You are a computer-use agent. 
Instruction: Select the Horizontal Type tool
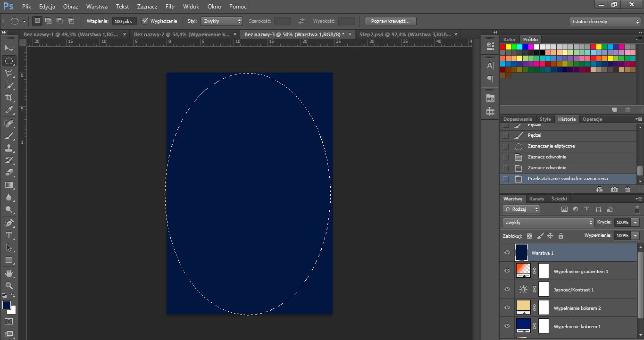tap(9, 235)
